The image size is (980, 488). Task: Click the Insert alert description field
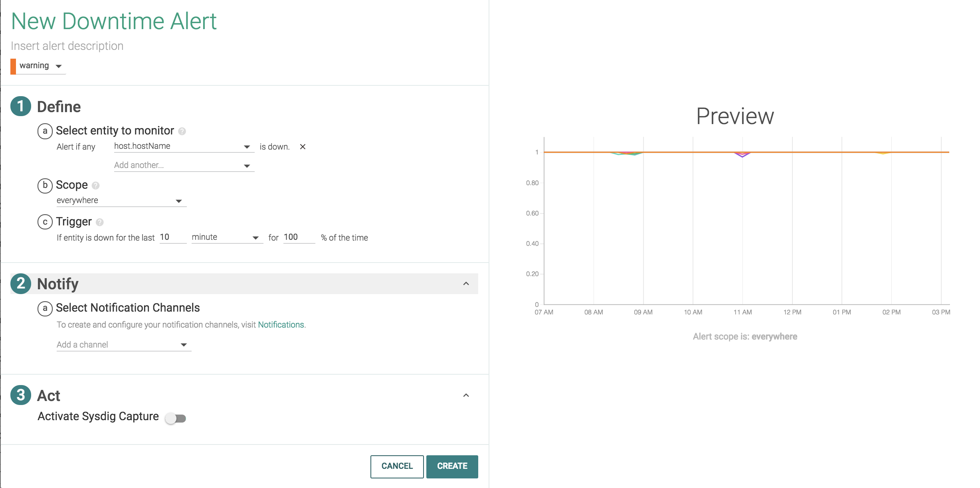(67, 46)
